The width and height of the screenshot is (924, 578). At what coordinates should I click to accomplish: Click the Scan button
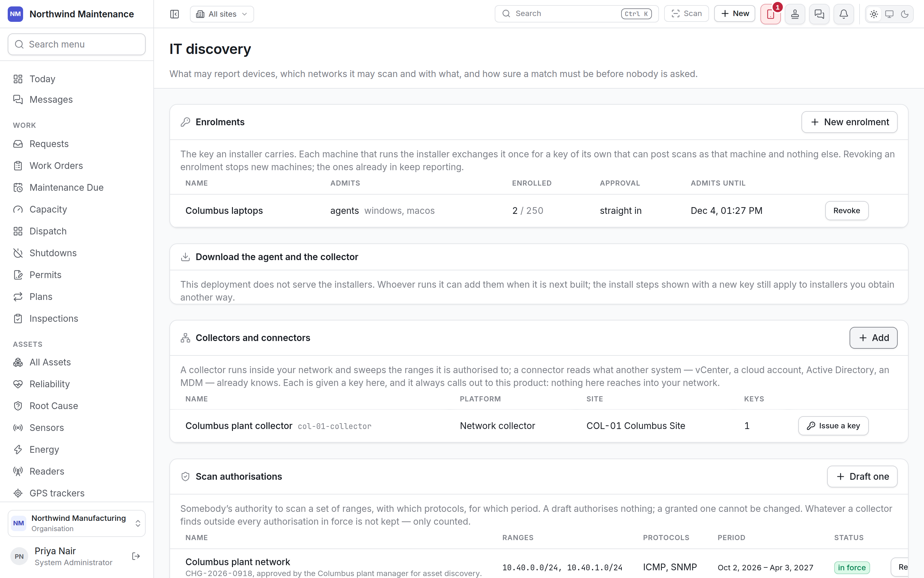click(x=687, y=14)
